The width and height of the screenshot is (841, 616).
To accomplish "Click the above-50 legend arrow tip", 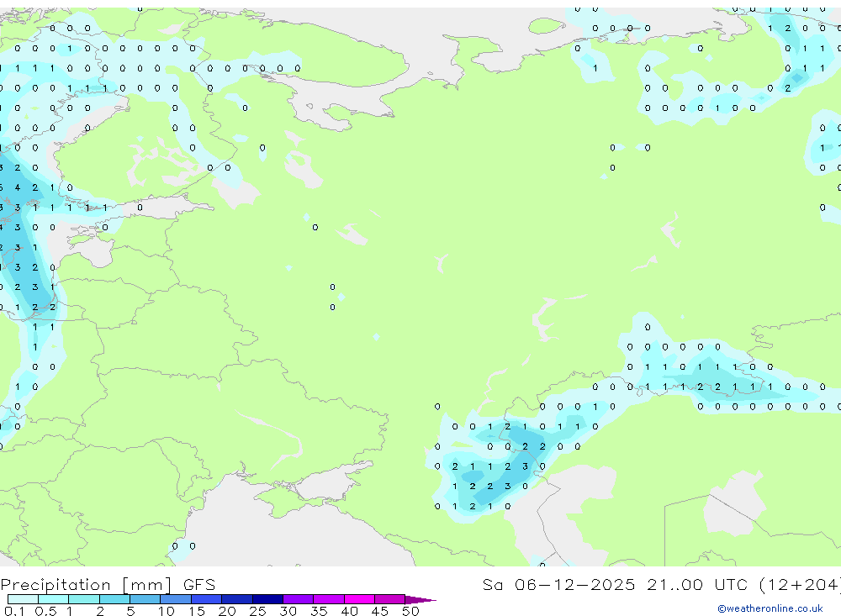I will tap(421, 600).
